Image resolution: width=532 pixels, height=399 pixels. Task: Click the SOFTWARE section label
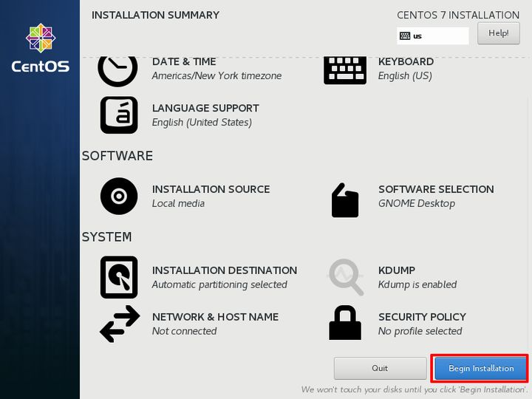(117, 156)
